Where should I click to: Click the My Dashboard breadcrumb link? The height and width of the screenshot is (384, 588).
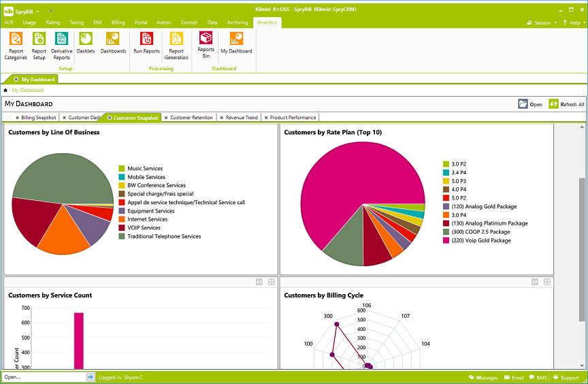[x=28, y=90]
